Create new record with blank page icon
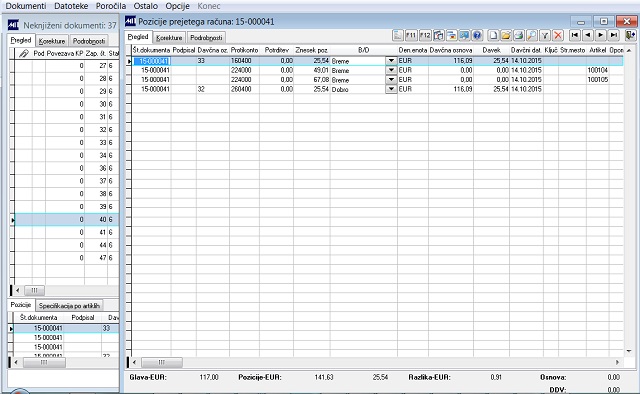The height and width of the screenshot is (394, 640). tap(493, 36)
